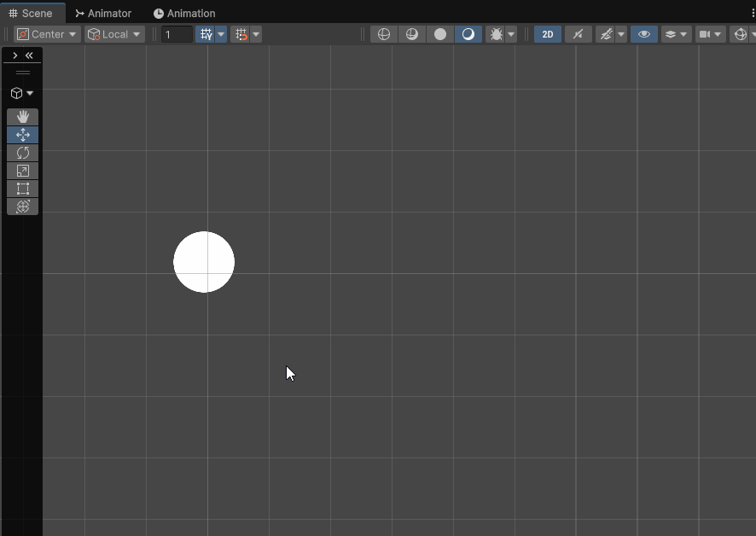Open the overlays/layers menu dropdown
Viewport: 756px width, 536px height.
tap(677, 34)
